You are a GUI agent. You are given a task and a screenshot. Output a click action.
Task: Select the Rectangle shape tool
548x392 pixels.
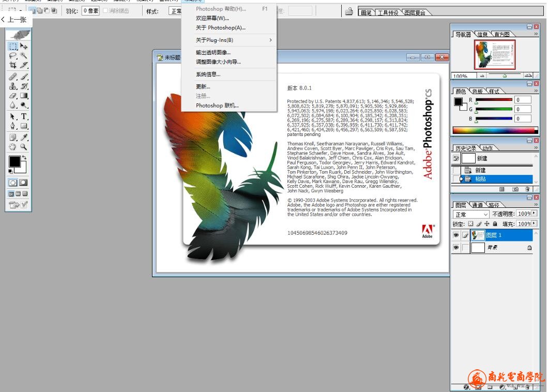pyautogui.click(x=24, y=126)
